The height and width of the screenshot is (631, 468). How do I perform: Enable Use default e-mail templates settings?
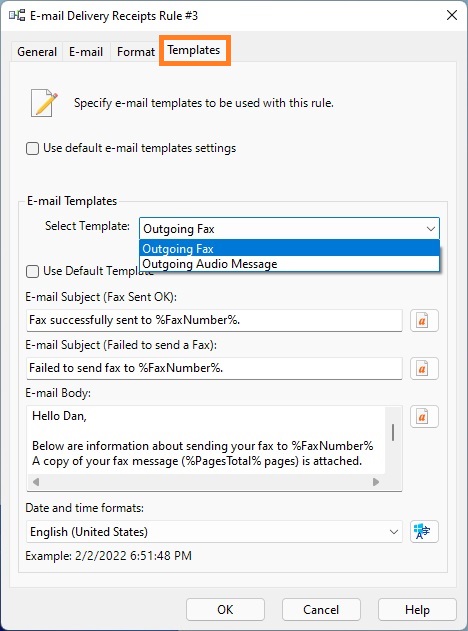(x=32, y=148)
